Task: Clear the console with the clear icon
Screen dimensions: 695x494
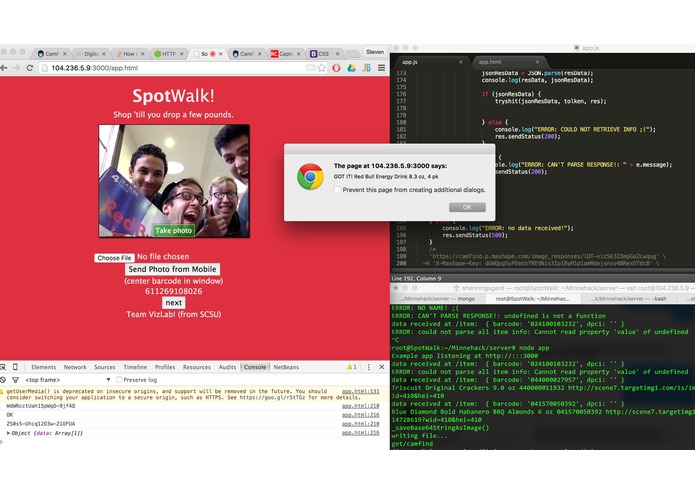Action: click(x=3, y=380)
